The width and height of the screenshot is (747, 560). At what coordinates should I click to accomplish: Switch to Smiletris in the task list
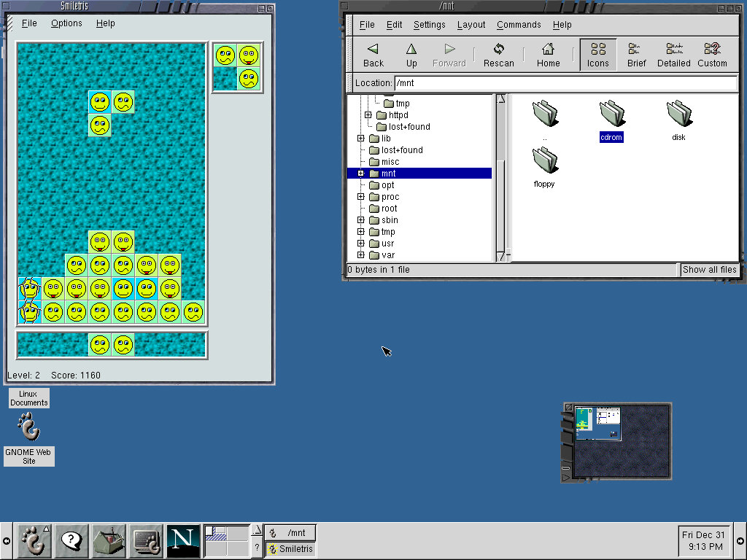290,549
